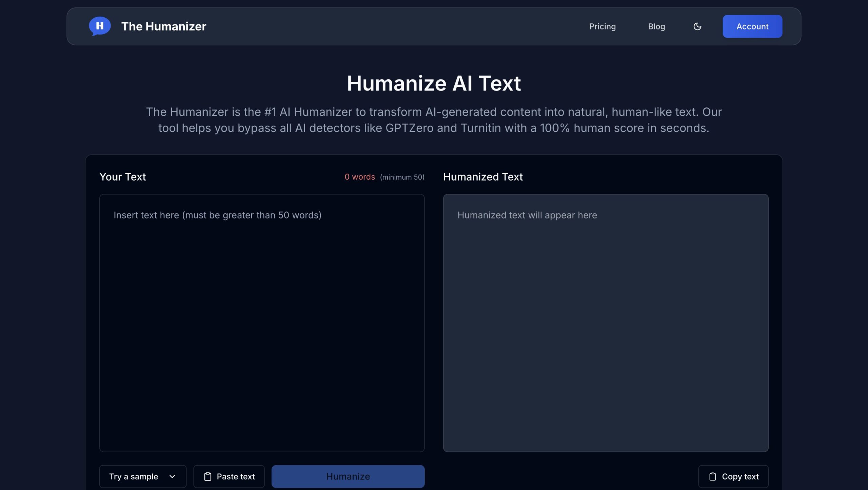Viewport: 868px width, 490px height.
Task: Click the minimum 50 hint text
Action: (x=402, y=177)
